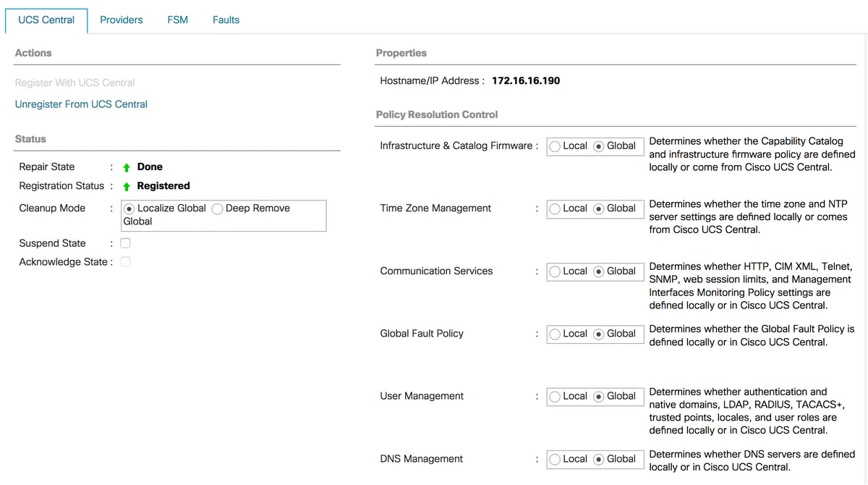Click the Actions section heading
868x485 pixels.
coord(33,53)
